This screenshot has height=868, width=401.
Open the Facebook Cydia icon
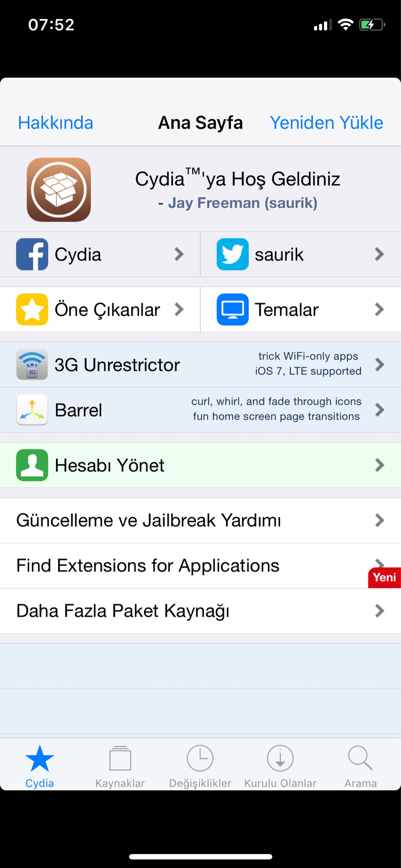[32, 254]
